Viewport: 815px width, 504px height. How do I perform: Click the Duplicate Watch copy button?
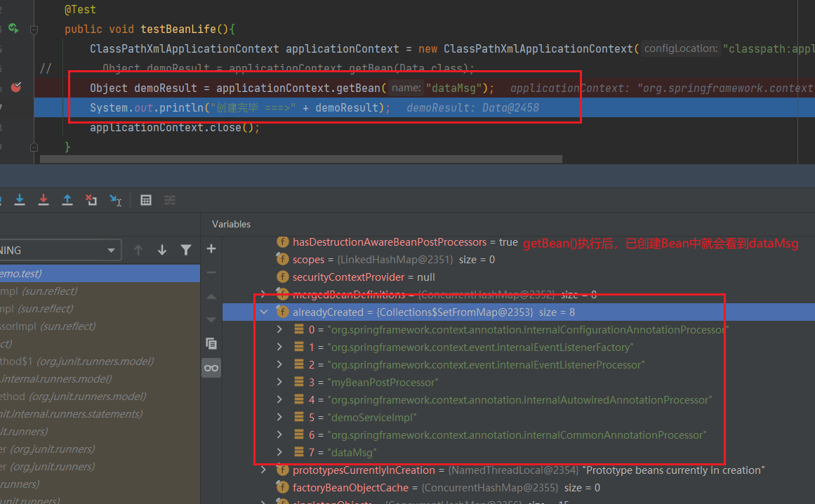211,343
